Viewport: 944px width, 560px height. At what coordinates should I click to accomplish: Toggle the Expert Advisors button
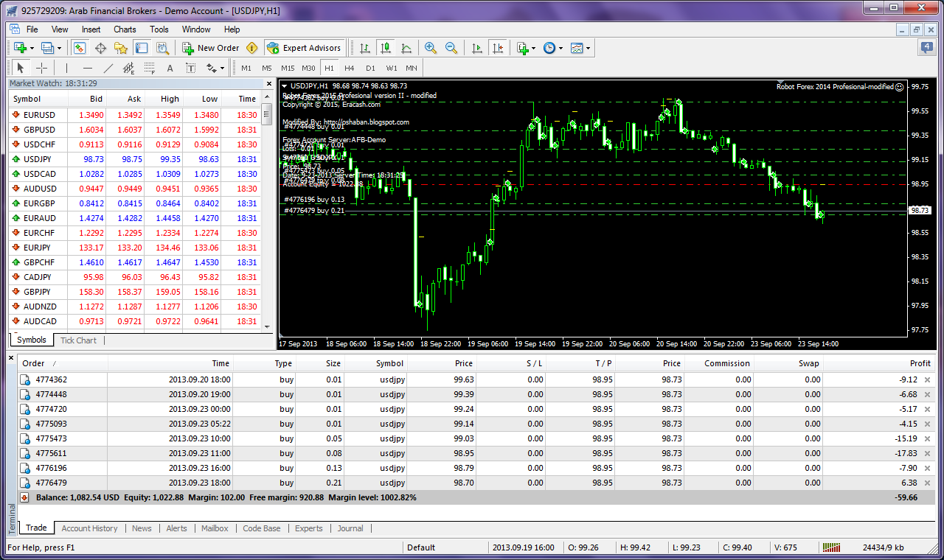tap(305, 48)
